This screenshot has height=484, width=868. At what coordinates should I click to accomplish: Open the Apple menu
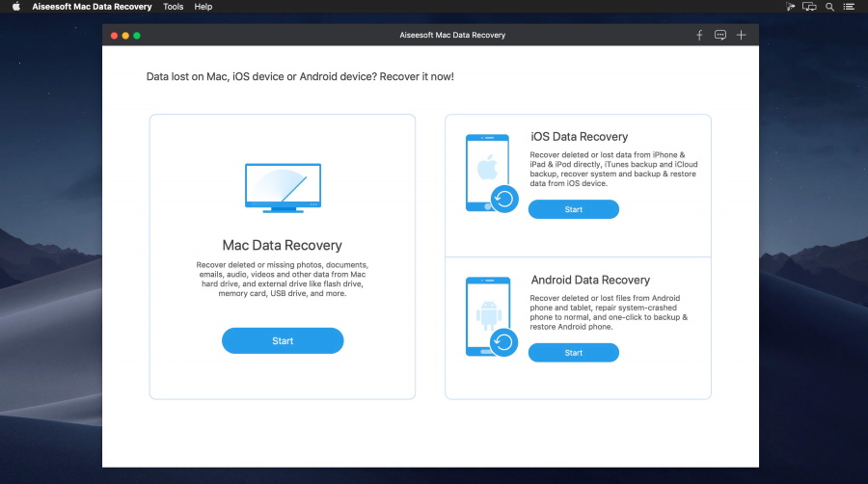(x=16, y=7)
